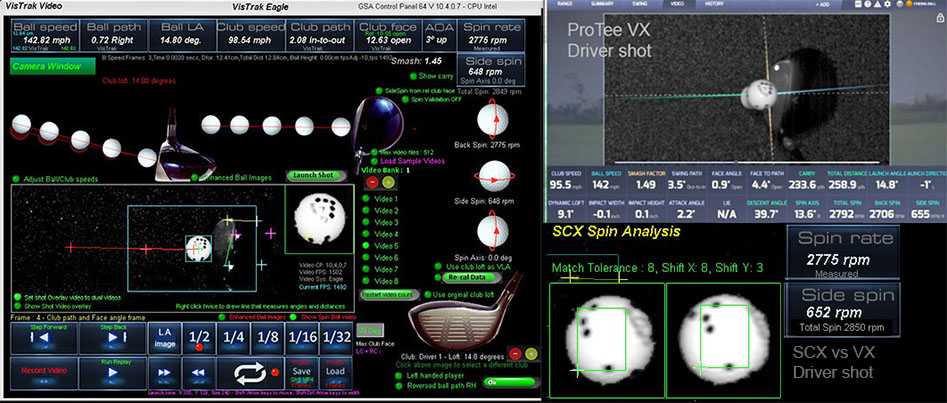Toggle Show Spin Ball video
947x403 pixels.
coord(294,316)
